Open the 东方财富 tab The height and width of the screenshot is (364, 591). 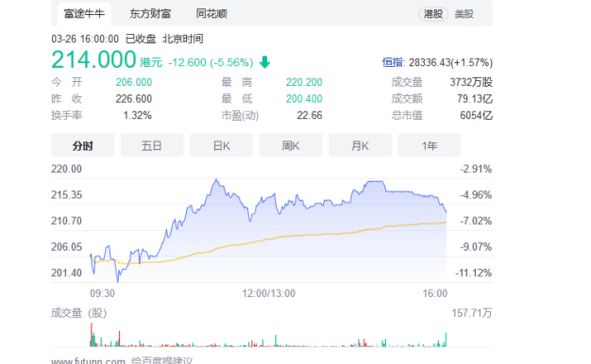click(150, 14)
